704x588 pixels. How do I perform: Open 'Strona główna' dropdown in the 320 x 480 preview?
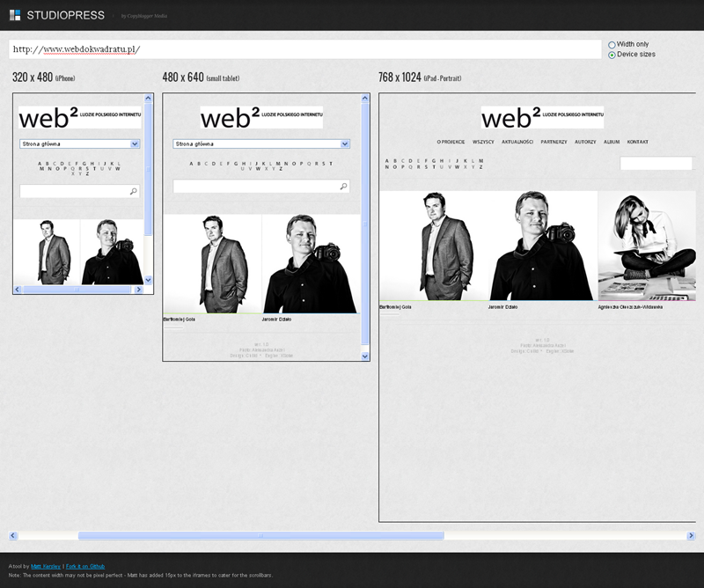click(x=80, y=143)
